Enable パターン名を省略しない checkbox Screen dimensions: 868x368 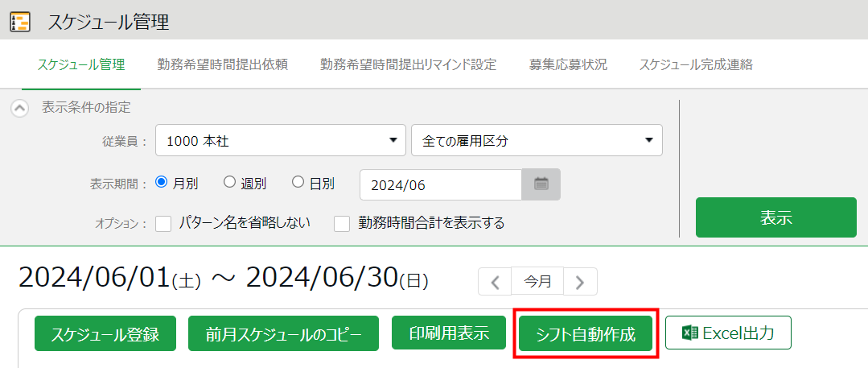[163, 223]
